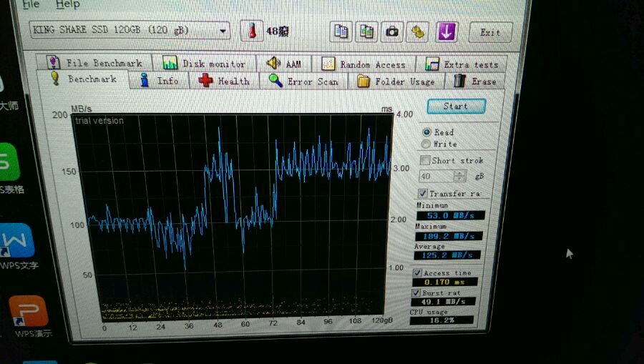The height and width of the screenshot is (364, 644).
Task: Click the Exit button
Action: coord(490,32)
